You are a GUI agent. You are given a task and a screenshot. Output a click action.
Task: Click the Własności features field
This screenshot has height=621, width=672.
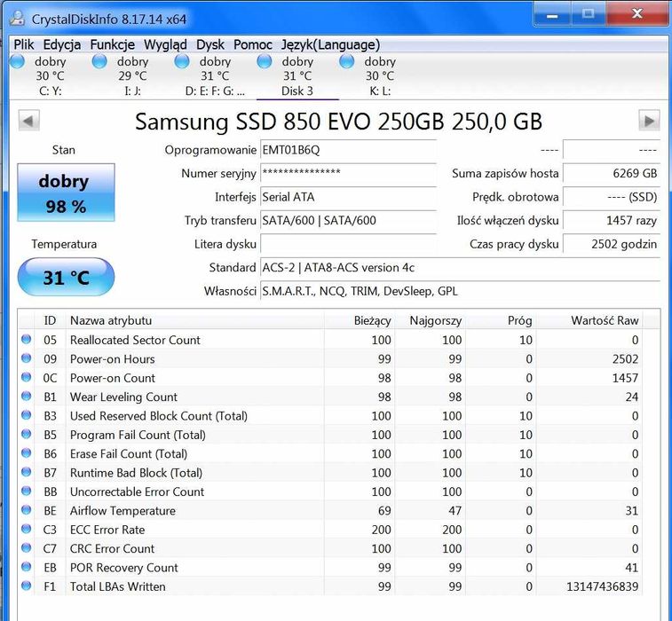[460, 291]
